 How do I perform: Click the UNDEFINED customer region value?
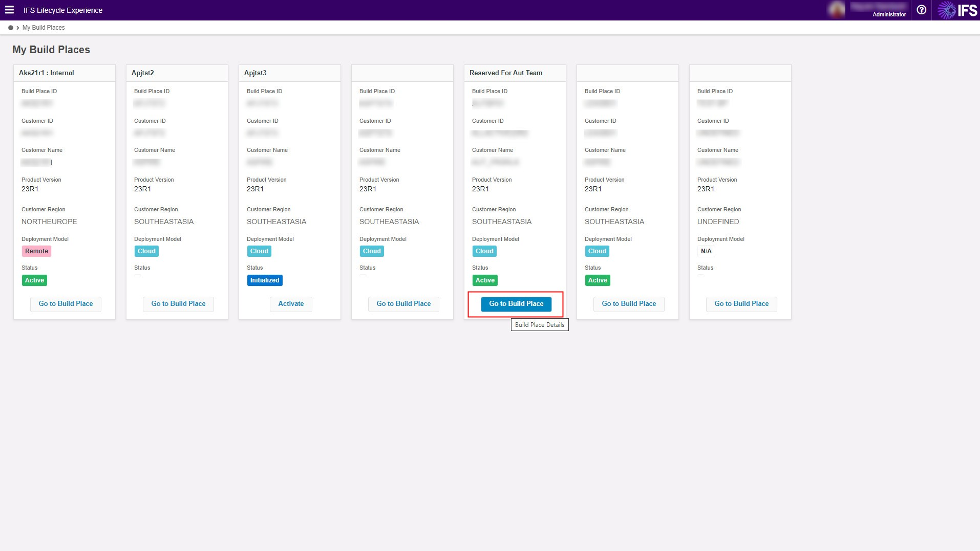point(718,222)
